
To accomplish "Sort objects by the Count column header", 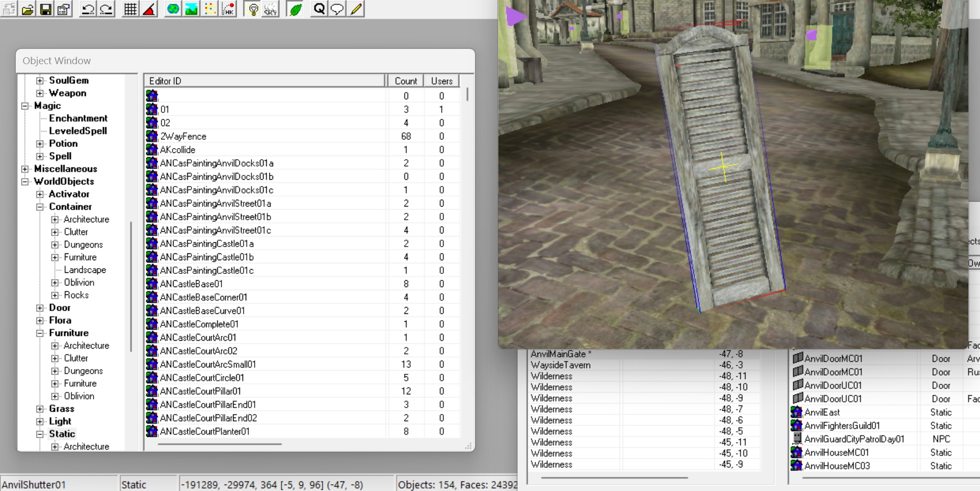I will click(405, 81).
